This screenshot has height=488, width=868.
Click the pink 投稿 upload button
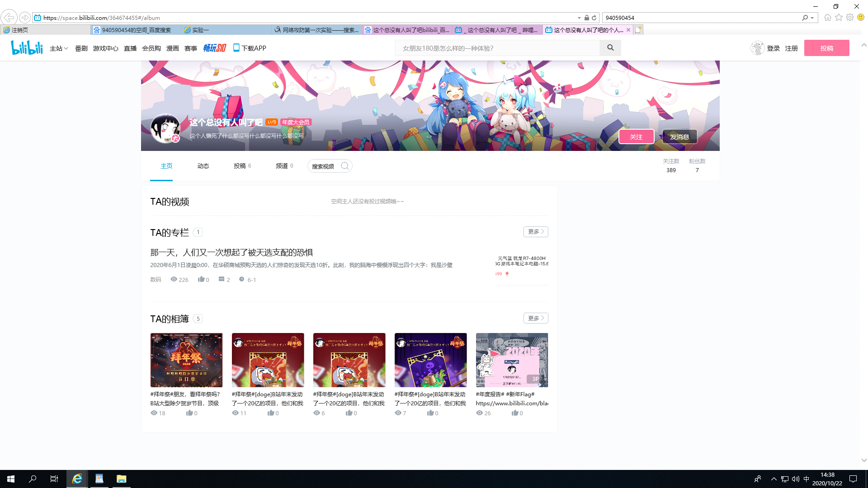[x=826, y=48]
